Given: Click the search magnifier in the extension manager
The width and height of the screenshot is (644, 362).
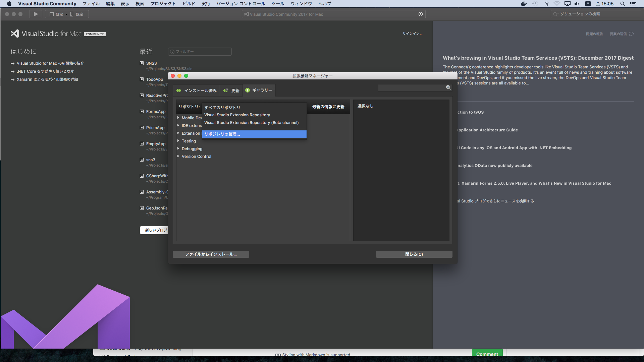Looking at the screenshot, I should pyautogui.click(x=448, y=87).
